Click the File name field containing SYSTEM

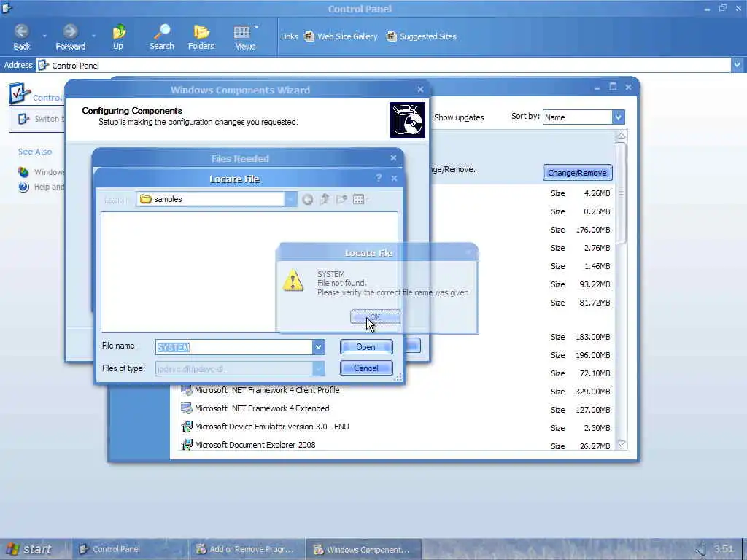click(234, 347)
